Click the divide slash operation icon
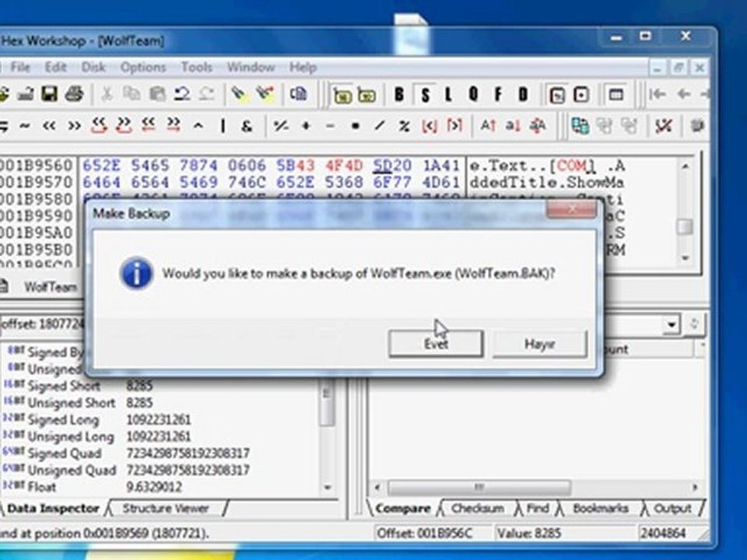Image resolution: width=747 pixels, height=560 pixels. coord(380,126)
